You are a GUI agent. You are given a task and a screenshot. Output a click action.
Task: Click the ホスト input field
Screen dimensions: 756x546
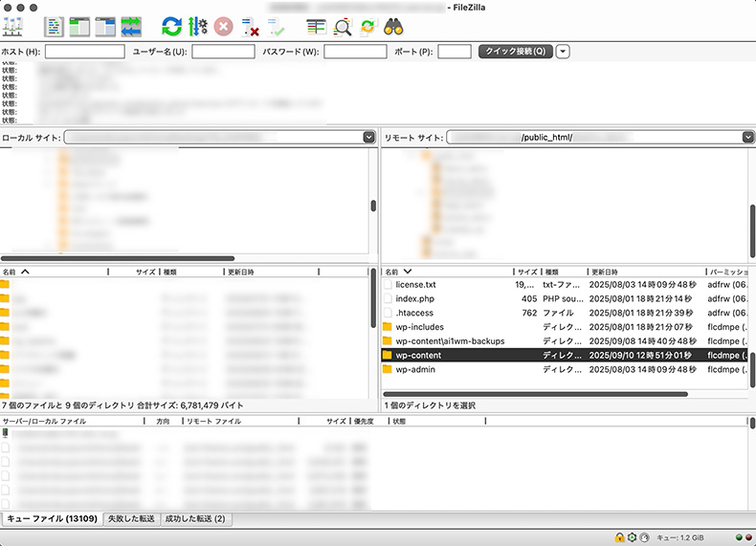point(84,52)
